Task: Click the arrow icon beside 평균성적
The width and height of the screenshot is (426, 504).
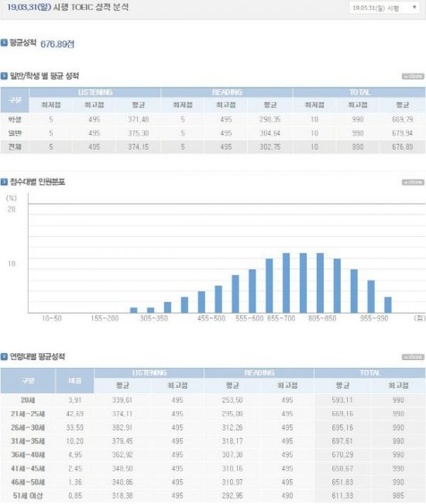Action: pos(4,43)
